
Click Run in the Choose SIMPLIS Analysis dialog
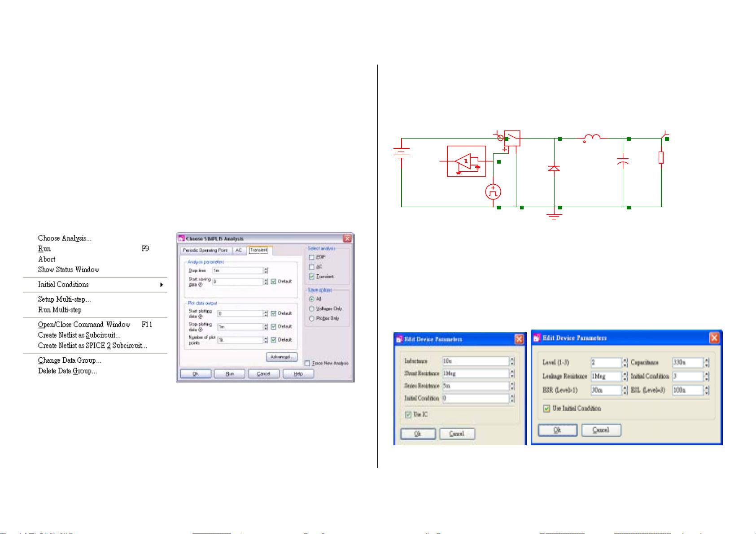pyautogui.click(x=230, y=374)
